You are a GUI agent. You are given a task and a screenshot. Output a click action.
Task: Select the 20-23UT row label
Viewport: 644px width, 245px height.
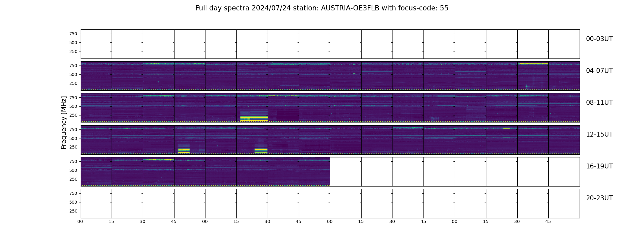pos(599,198)
